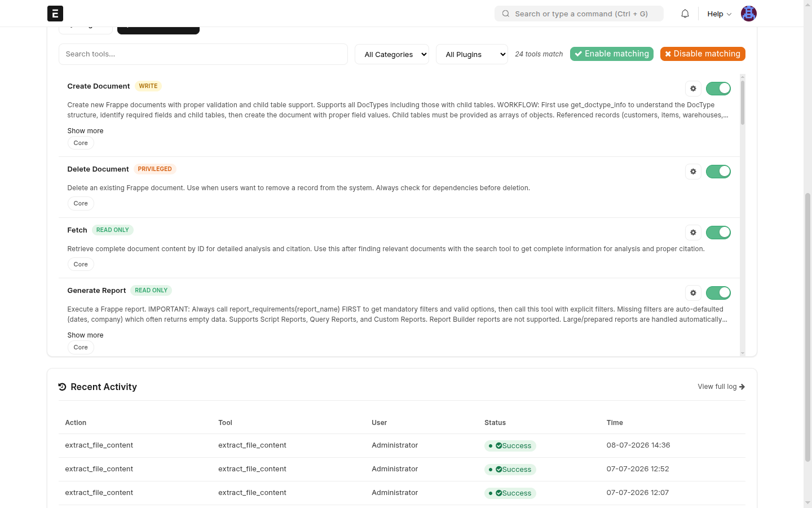The height and width of the screenshot is (508, 812).
Task: Expand the Help menu
Action: (x=720, y=14)
